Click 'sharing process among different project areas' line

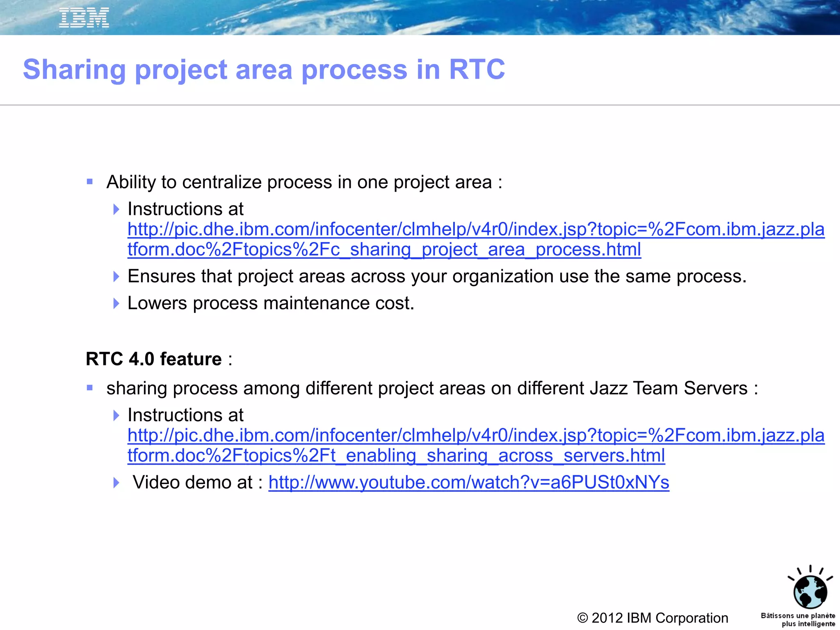point(432,388)
